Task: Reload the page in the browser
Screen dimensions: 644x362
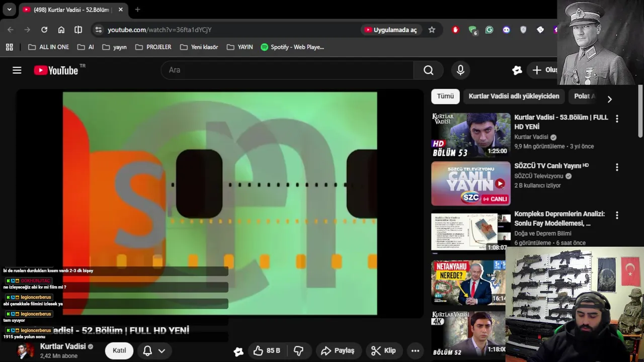Action: tap(44, 30)
